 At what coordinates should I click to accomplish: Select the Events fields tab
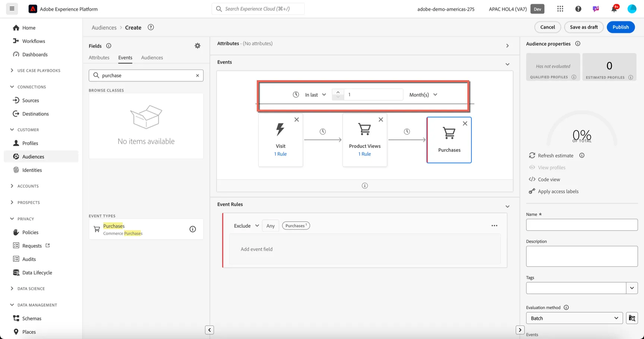[125, 57]
